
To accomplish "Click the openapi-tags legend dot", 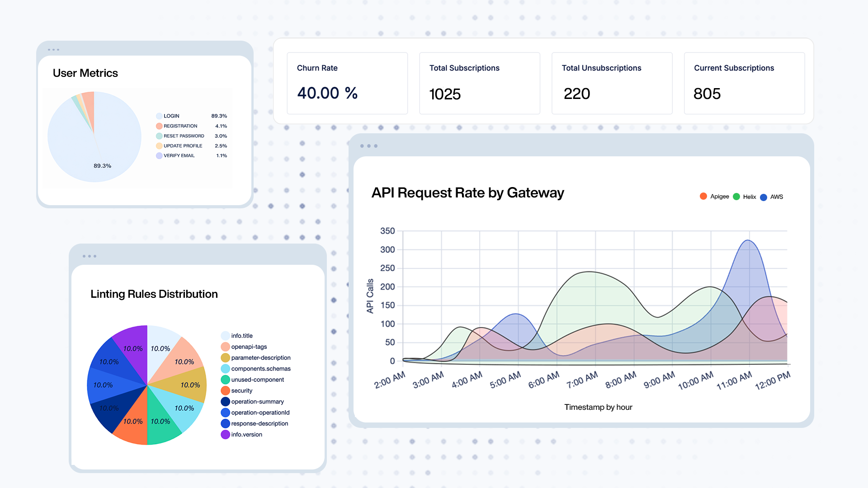I will point(225,347).
